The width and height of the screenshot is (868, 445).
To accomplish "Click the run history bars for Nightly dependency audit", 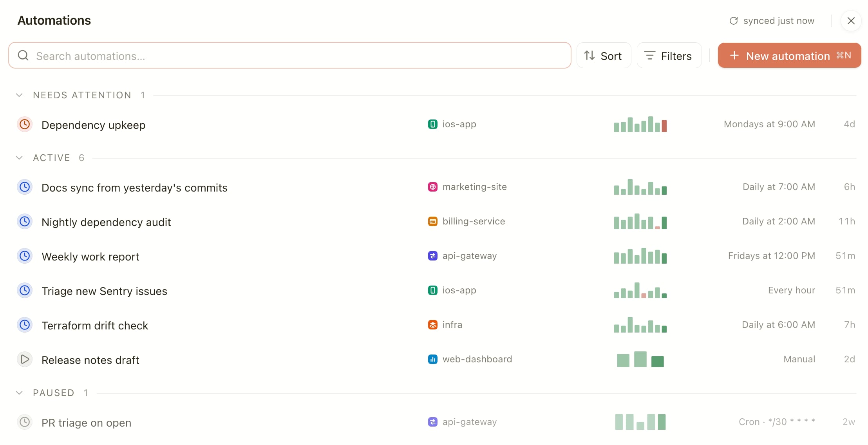I will [x=640, y=221].
